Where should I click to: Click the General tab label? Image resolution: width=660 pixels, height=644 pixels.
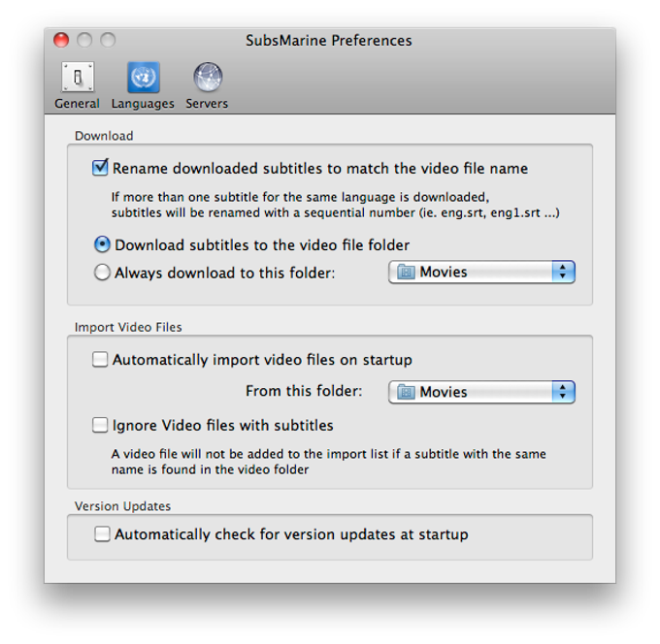77,104
